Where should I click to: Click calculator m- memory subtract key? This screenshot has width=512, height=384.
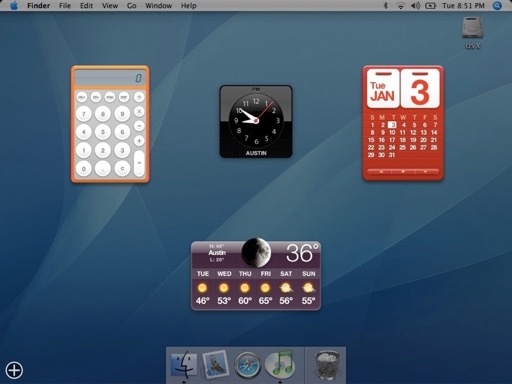click(96, 97)
